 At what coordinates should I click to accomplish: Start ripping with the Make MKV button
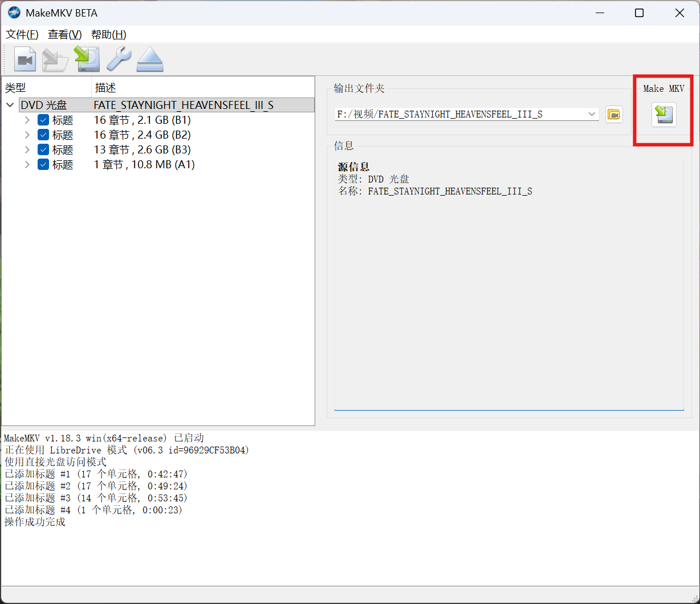pyautogui.click(x=664, y=115)
